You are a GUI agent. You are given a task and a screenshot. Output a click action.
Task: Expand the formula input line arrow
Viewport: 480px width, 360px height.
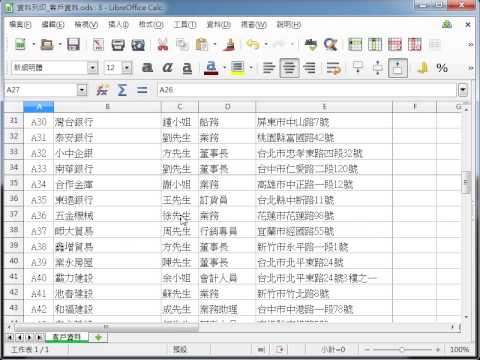(463, 90)
